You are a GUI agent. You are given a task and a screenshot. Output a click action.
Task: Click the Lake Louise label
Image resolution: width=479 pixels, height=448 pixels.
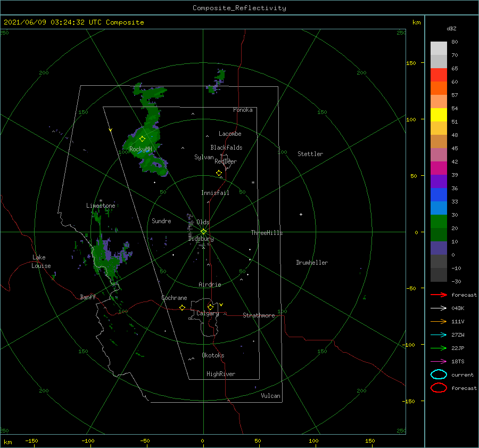pos(41,262)
